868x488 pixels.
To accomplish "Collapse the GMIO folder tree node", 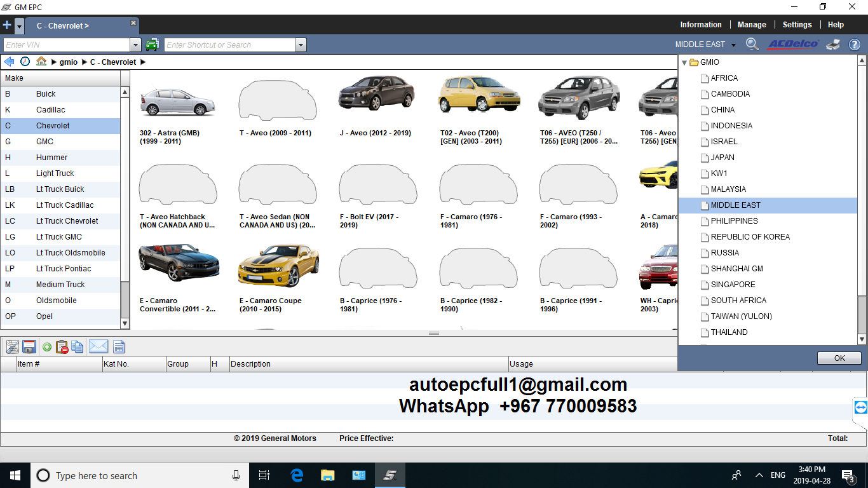I will [x=684, y=63].
